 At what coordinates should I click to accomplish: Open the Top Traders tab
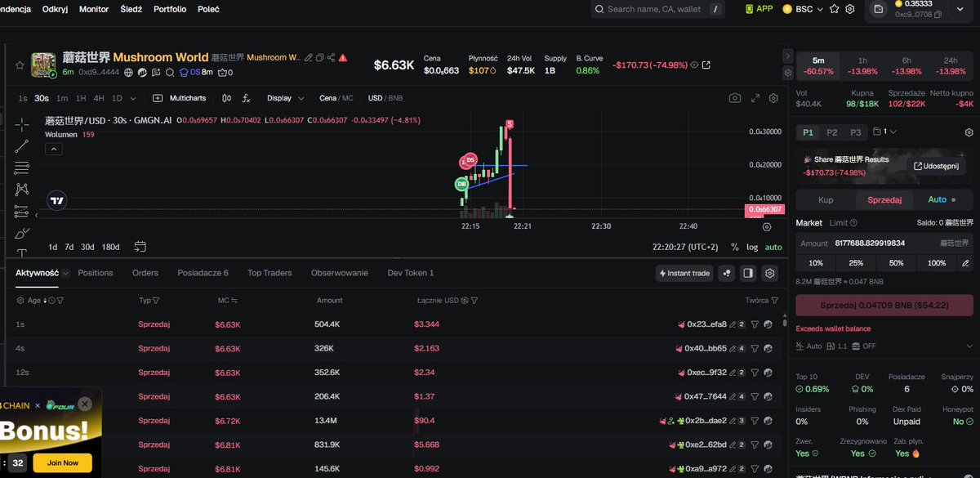click(269, 273)
